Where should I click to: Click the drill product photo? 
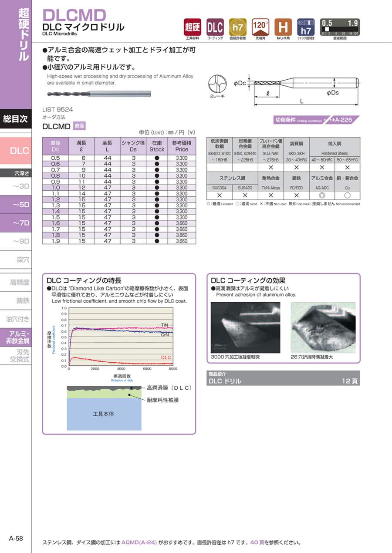pos(98,93)
